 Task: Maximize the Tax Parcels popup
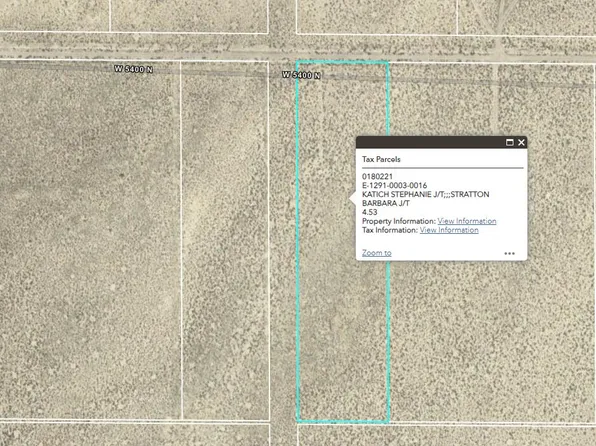click(x=510, y=142)
